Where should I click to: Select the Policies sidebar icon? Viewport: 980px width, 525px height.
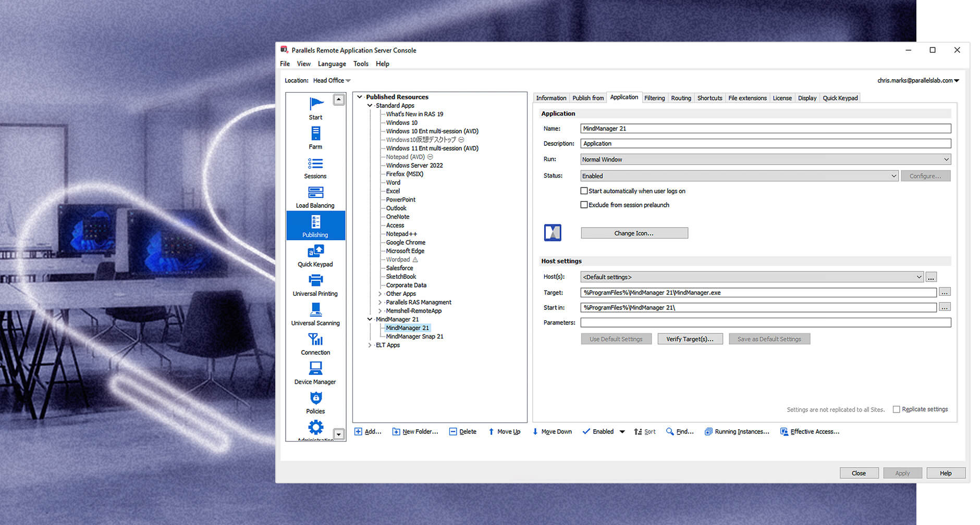[315, 397]
